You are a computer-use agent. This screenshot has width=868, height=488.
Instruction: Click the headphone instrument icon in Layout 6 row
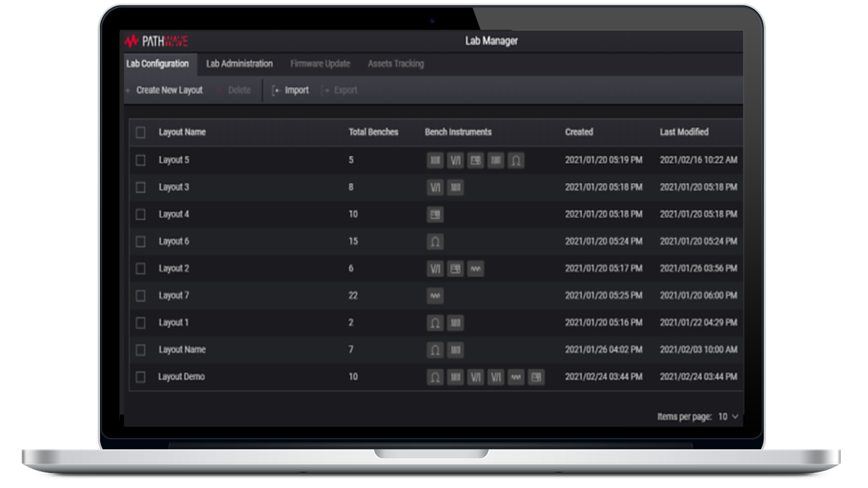[435, 242]
